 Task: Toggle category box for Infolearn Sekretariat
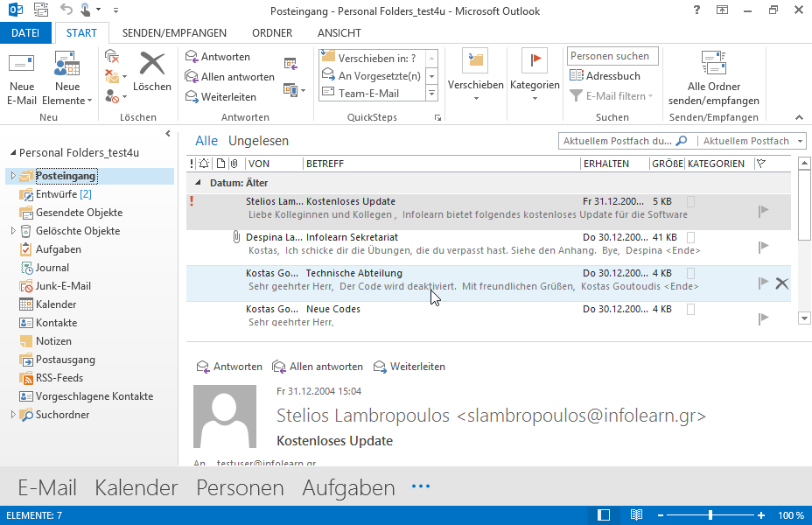(690, 238)
